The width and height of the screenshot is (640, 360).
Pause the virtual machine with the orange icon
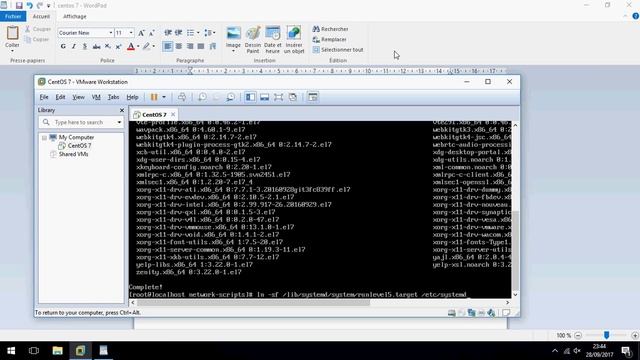154,97
